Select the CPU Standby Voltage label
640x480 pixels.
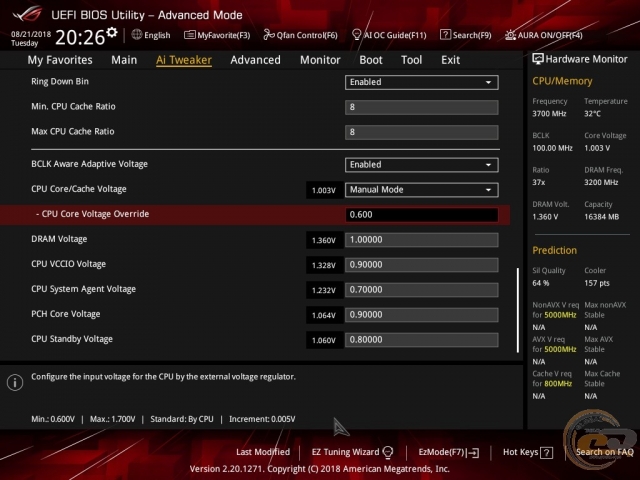(72, 339)
